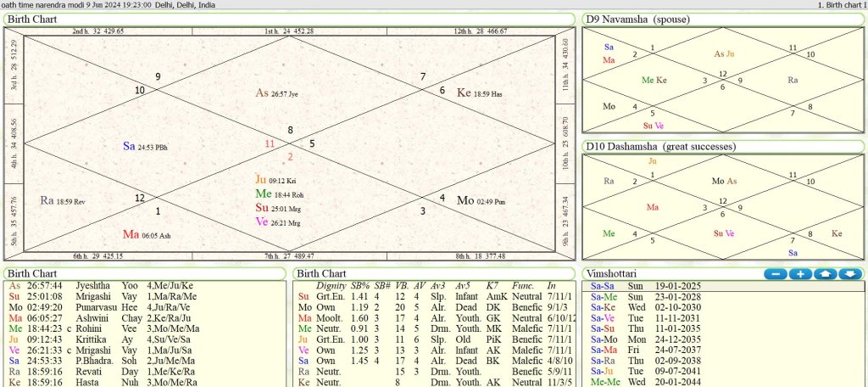Select Moon at 02:49 Pun in main chart
Viewport: 868px width, 387px height.
tap(481, 200)
